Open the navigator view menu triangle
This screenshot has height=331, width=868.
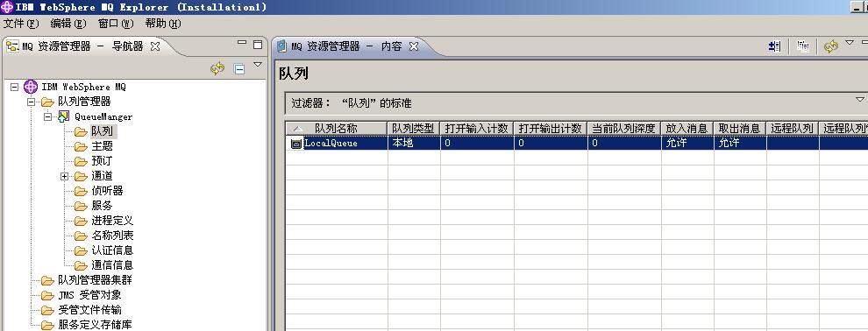[x=258, y=65]
